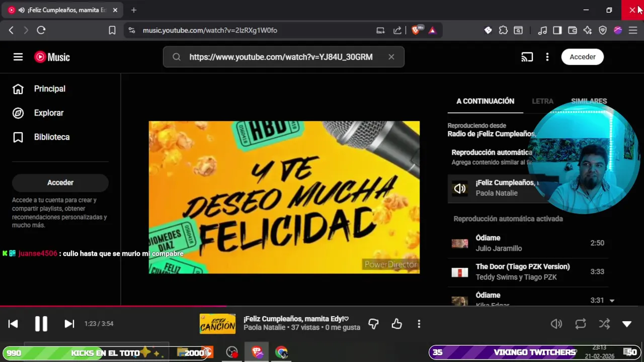Click the Acceder button in top header
This screenshot has height=362, width=644.
[x=583, y=57]
